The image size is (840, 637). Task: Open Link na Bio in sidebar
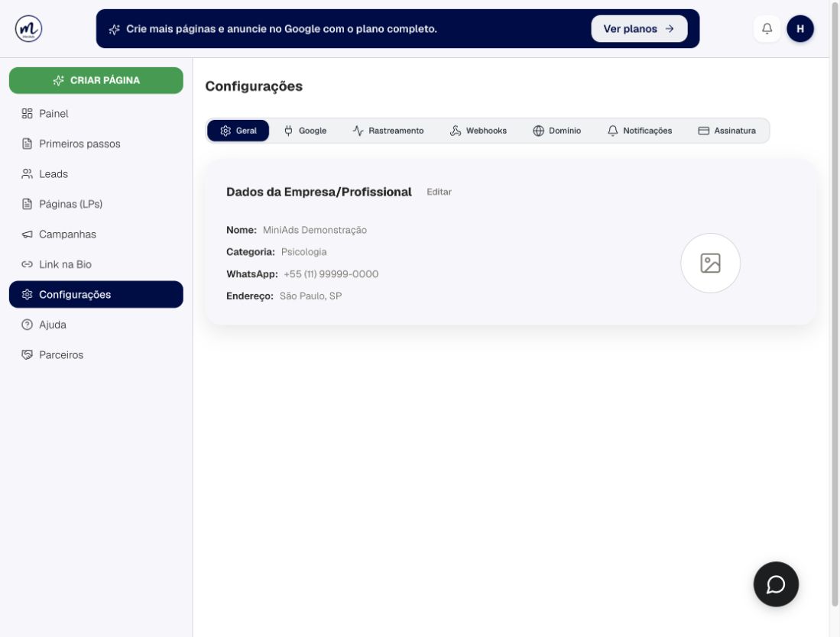tap(96, 264)
